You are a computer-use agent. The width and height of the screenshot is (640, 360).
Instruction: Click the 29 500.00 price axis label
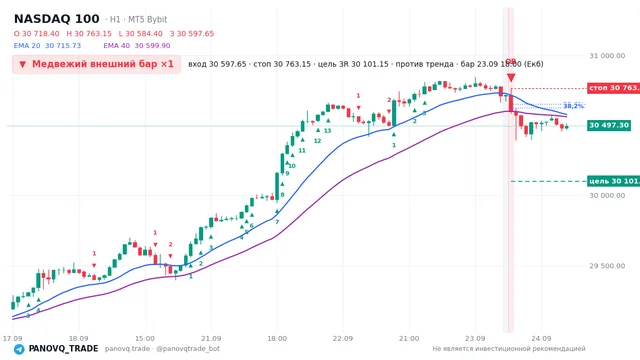(x=607, y=266)
